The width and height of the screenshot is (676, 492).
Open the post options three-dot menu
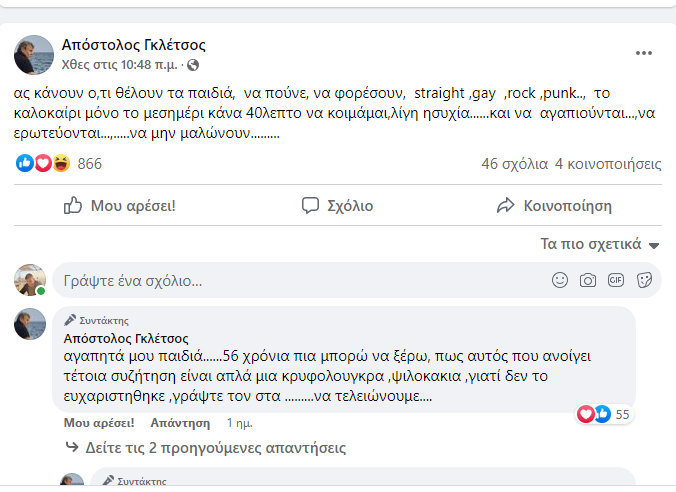(x=644, y=51)
